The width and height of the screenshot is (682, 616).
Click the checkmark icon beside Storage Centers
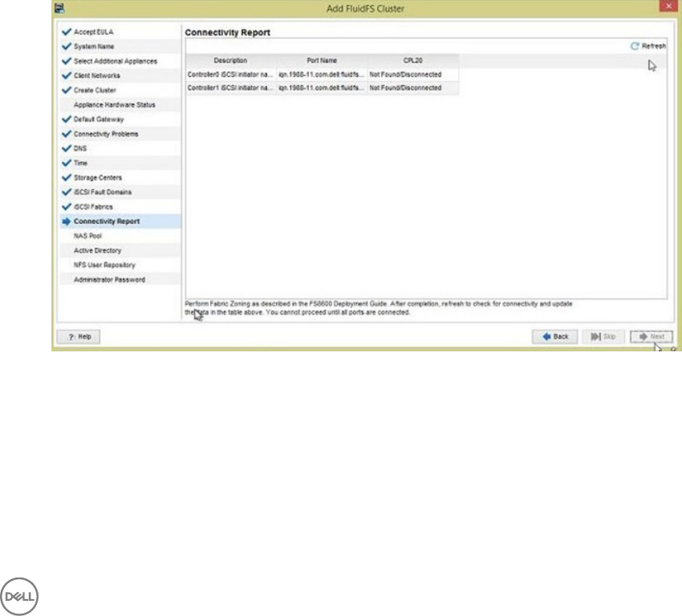coord(67,178)
